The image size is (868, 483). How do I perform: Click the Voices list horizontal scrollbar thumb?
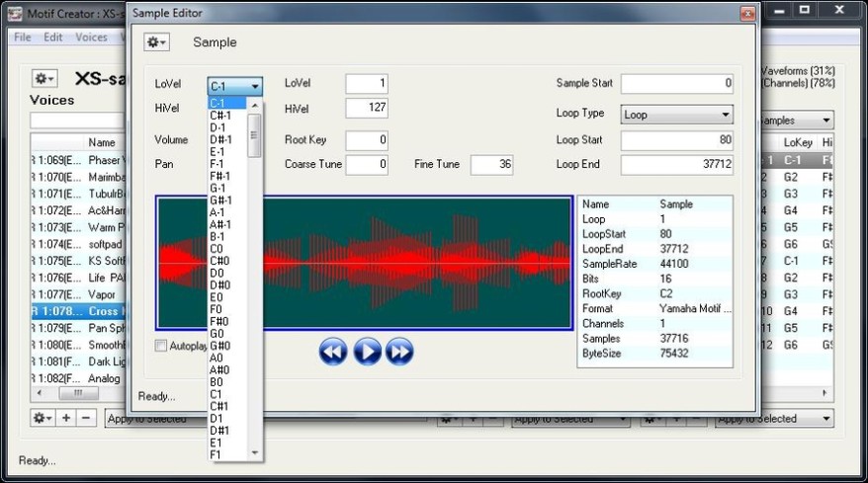(x=79, y=393)
